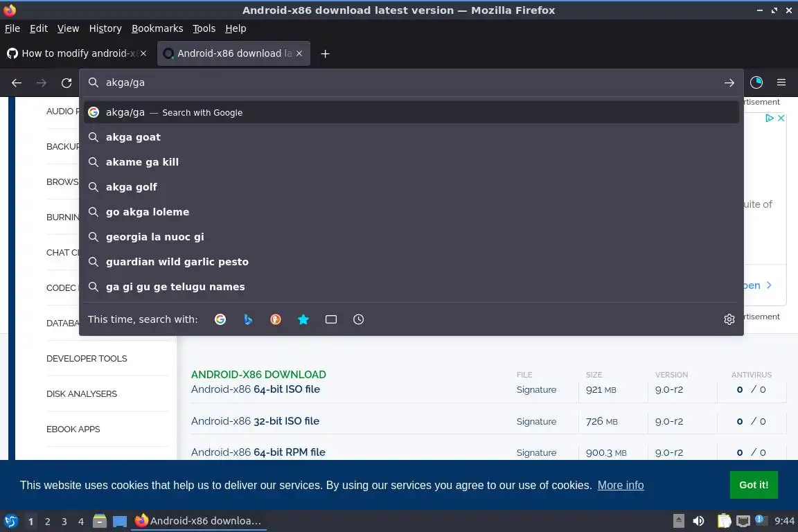Viewport: 798px width, 532px height.
Task: Select 'akga/ga — Search with Google' suggestion
Action: [411, 112]
